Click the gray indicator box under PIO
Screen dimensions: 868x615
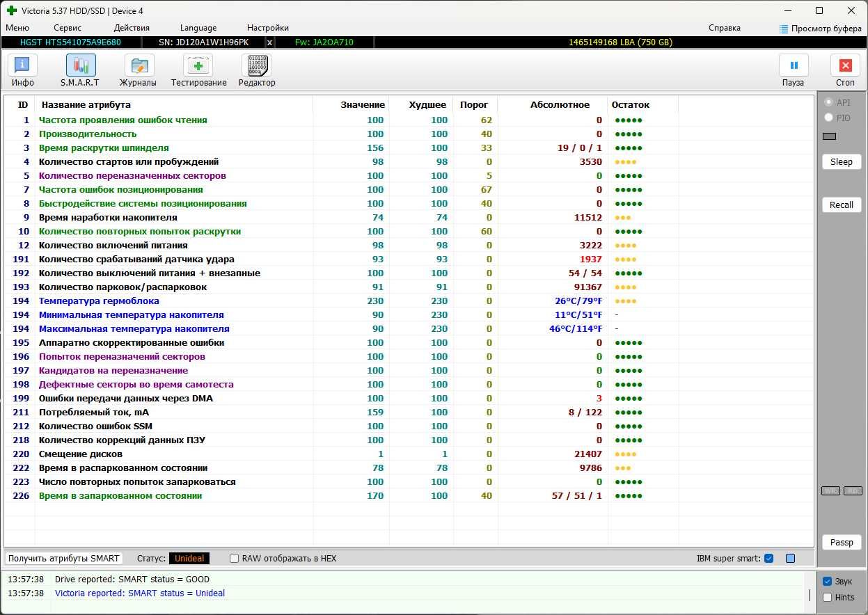click(x=829, y=136)
